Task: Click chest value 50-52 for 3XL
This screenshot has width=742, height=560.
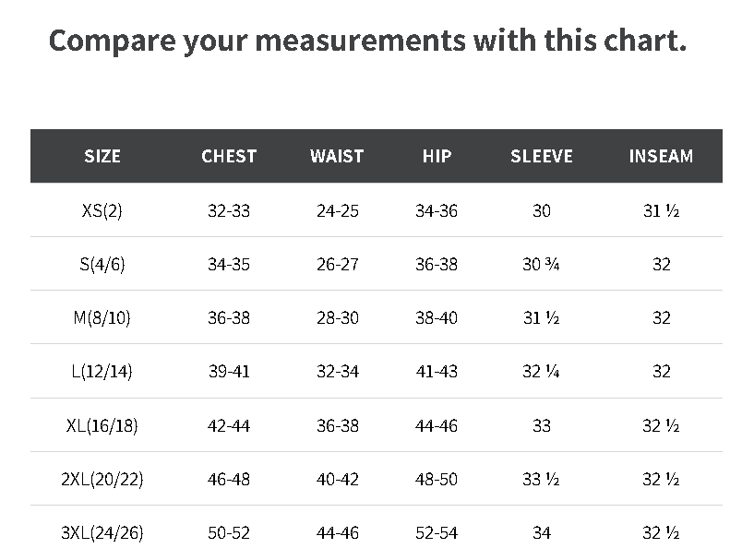Action: [229, 532]
